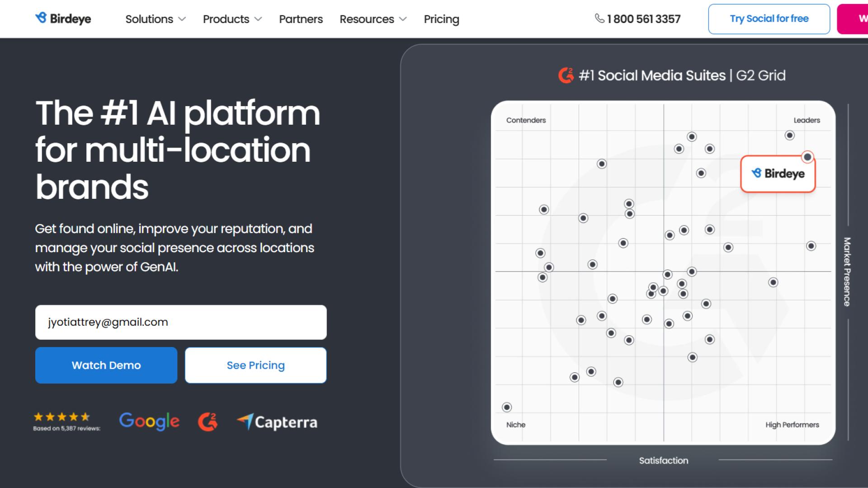Click the phone icon beside 1 800 number
This screenshot has height=488, width=868.
pos(599,19)
